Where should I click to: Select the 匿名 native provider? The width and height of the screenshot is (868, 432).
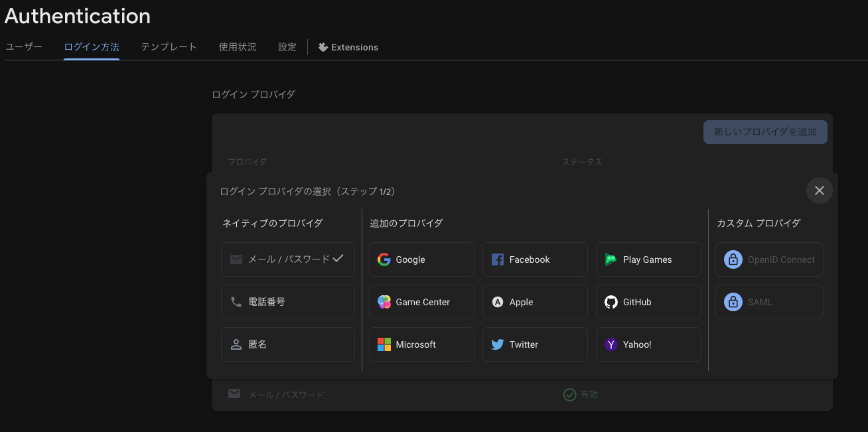tap(288, 344)
